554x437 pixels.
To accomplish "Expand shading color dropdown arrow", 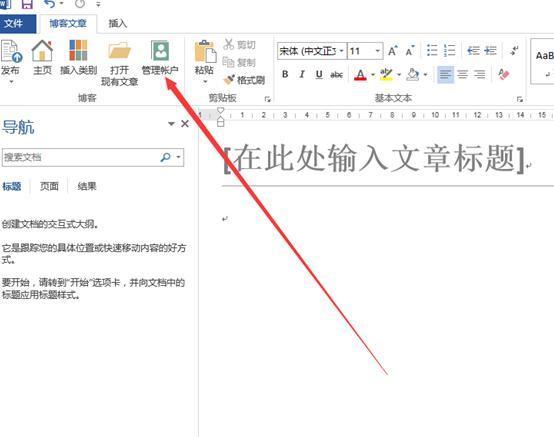I will (425, 75).
